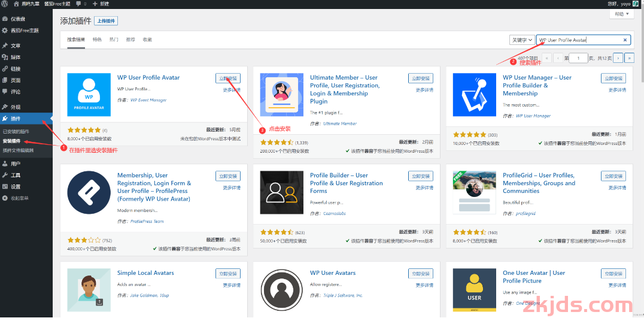Image resolution: width=644 pixels, height=324 pixels.
Task: Install WP User Avatars with 立即安装
Action: (421, 274)
